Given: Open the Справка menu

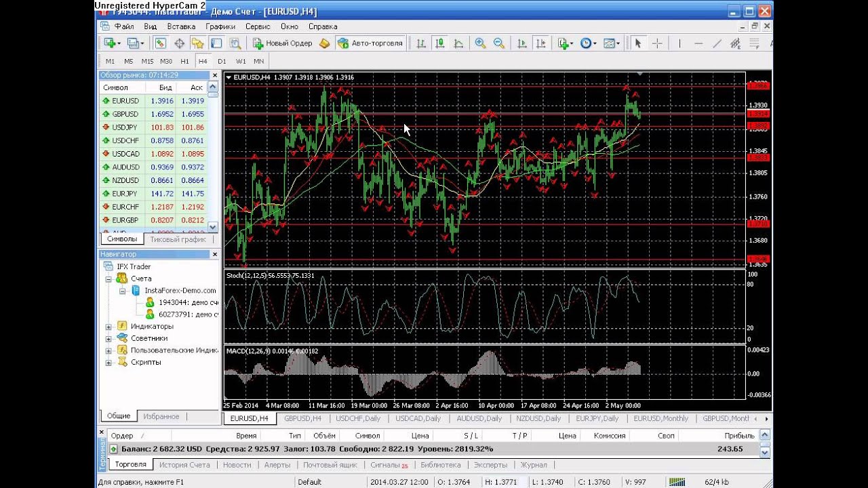Looking at the screenshot, I should point(323,26).
